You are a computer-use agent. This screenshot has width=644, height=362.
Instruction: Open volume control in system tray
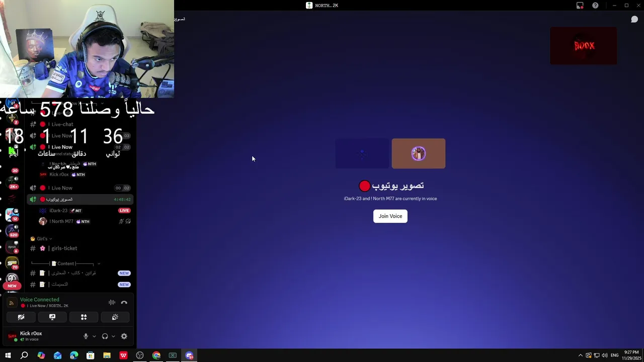[604, 355]
